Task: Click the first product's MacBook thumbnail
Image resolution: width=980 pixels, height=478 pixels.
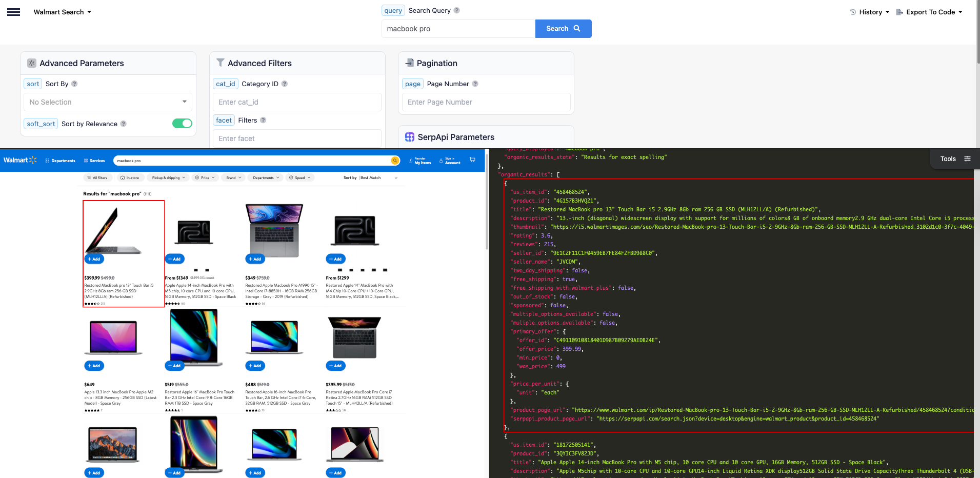Action: point(113,230)
